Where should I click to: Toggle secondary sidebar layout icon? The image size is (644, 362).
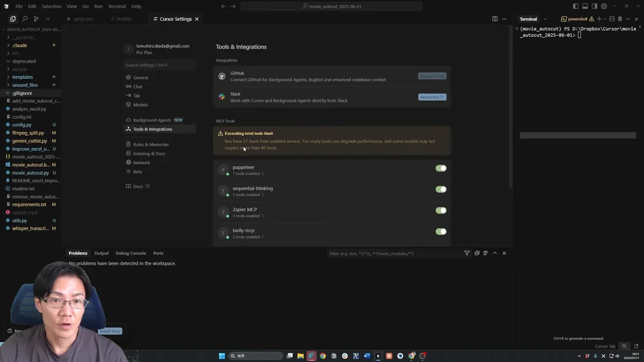click(594, 6)
